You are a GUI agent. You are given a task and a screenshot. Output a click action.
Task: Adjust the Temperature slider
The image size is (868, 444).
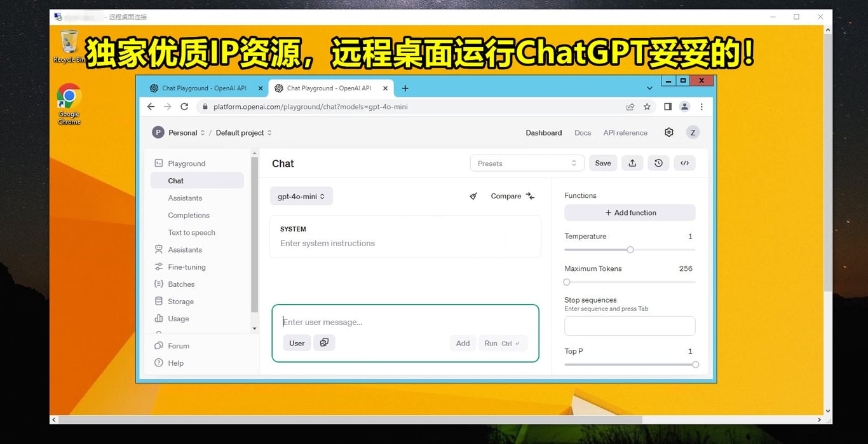click(x=630, y=249)
